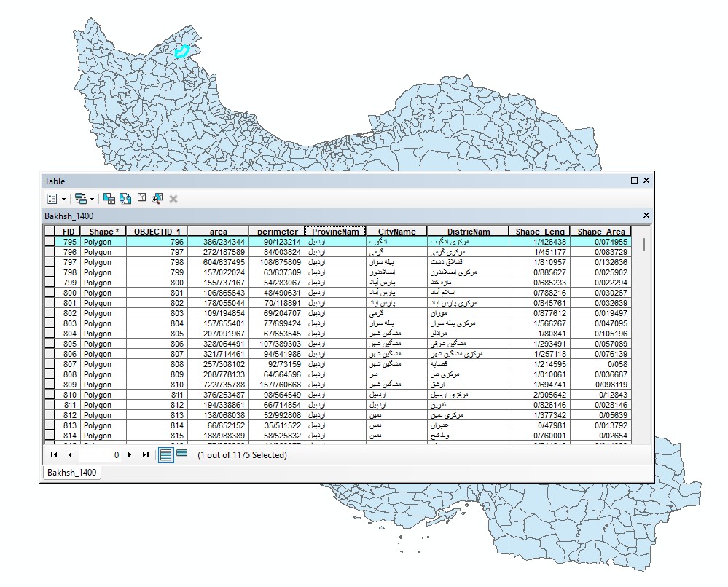The width and height of the screenshot is (728, 587).
Task: Expand the Related Tables dropdown arrow
Action: click(92, 200)
